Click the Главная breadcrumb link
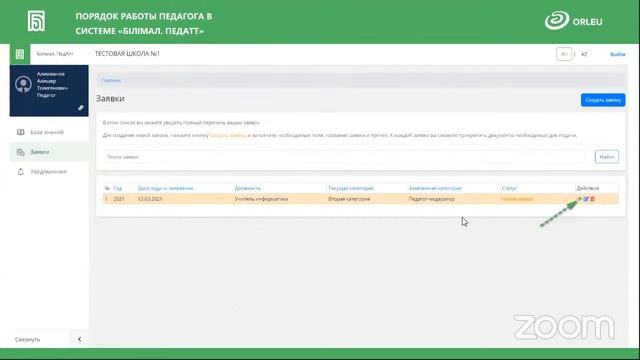The image size is (640, 360). tap(111, 80)
